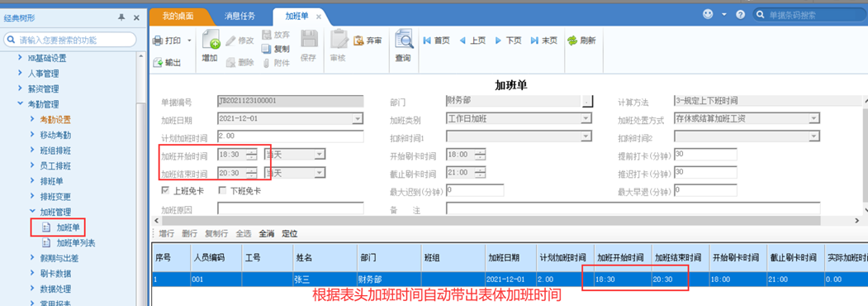Click 定位 locate button
The width and height of the screenshot is (868, 306).
290,233
